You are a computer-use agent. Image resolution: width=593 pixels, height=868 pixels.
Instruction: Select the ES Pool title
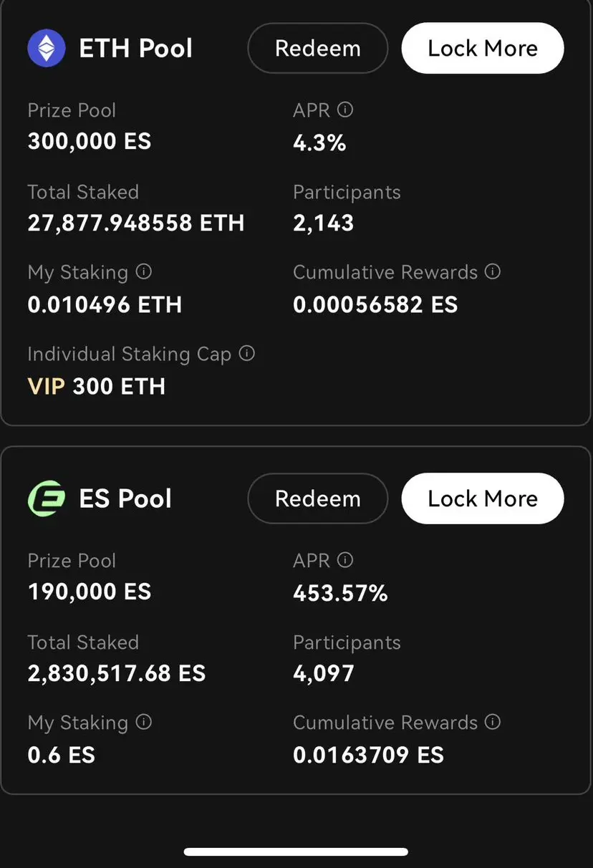pos(125,499)
